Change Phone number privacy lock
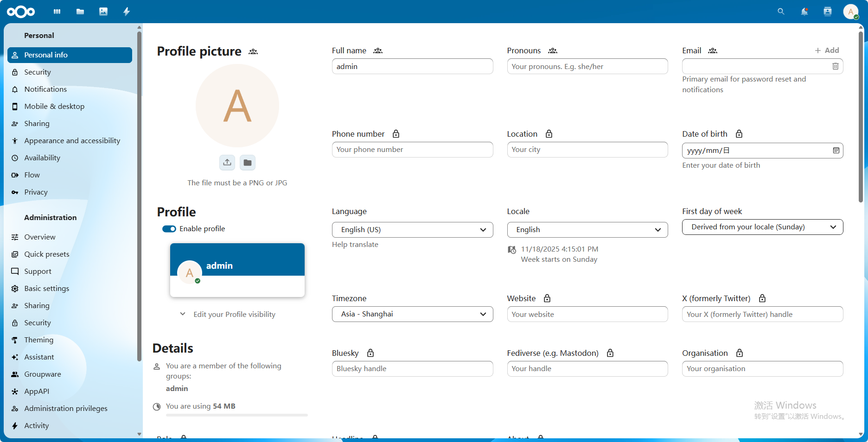Image resolution: width=868 pixels, height=442 pixels. tap(396, 134)
